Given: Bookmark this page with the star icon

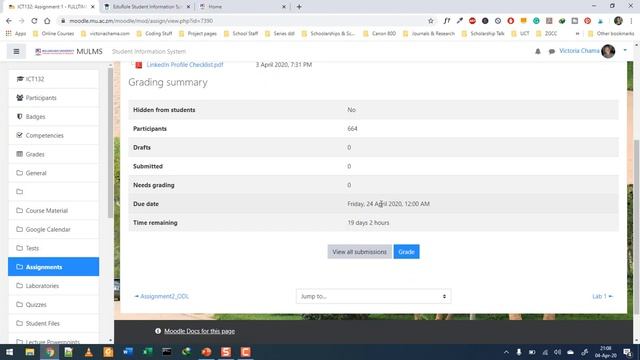Looking at the screenshot, I should click(x=431, y=21).
